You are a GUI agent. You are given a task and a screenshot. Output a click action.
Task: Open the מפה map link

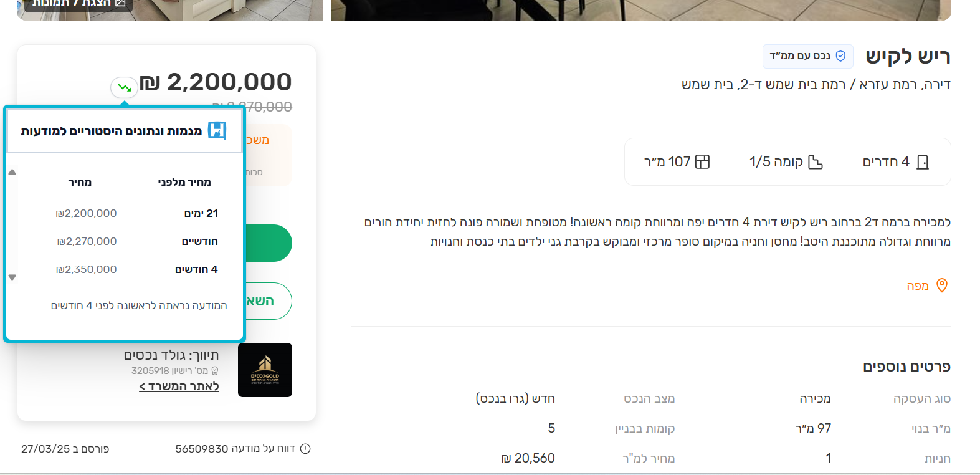[918, 285]
